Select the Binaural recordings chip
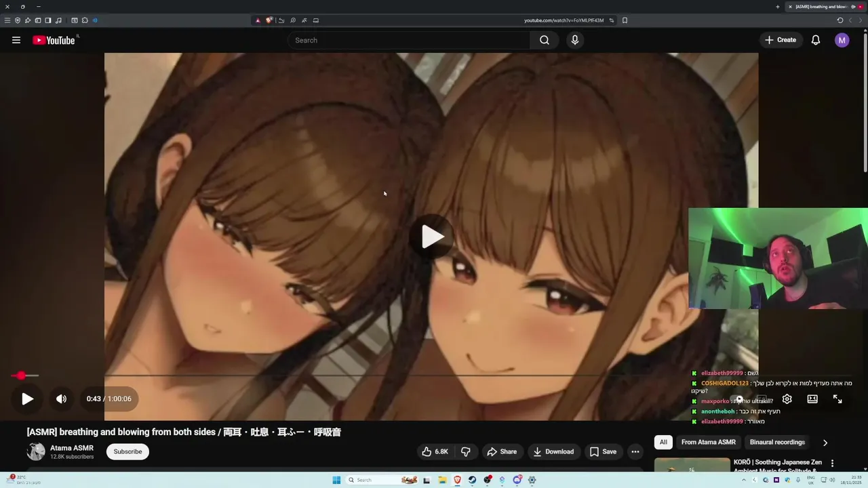 [x=777, y=442]
